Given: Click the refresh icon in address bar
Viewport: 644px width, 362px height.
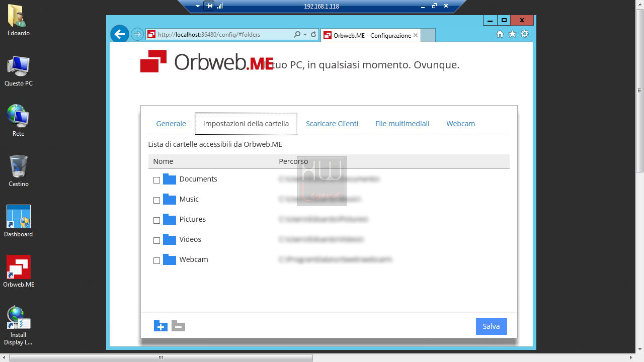Looking at the screenshot, I should (x=313, y=35).
